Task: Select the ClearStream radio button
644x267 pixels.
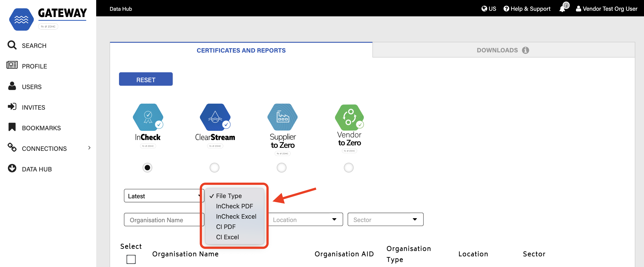Action: click(x=214, y=167)
